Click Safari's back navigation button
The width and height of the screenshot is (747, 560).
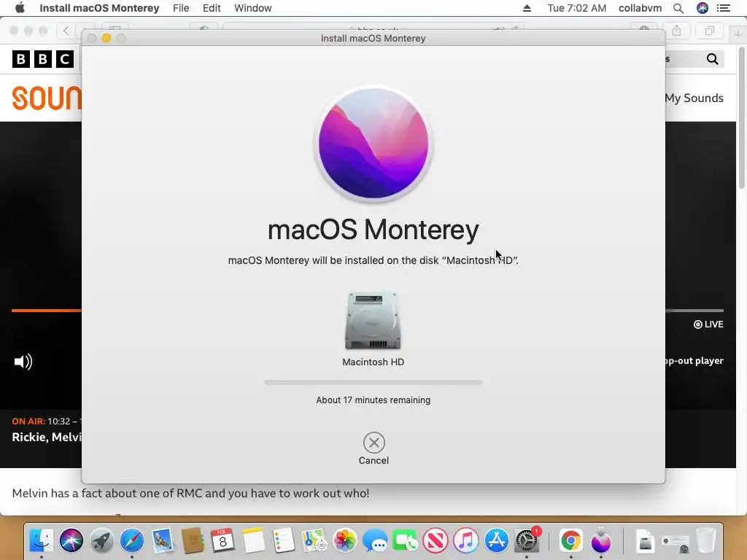[x=66, y=31]
